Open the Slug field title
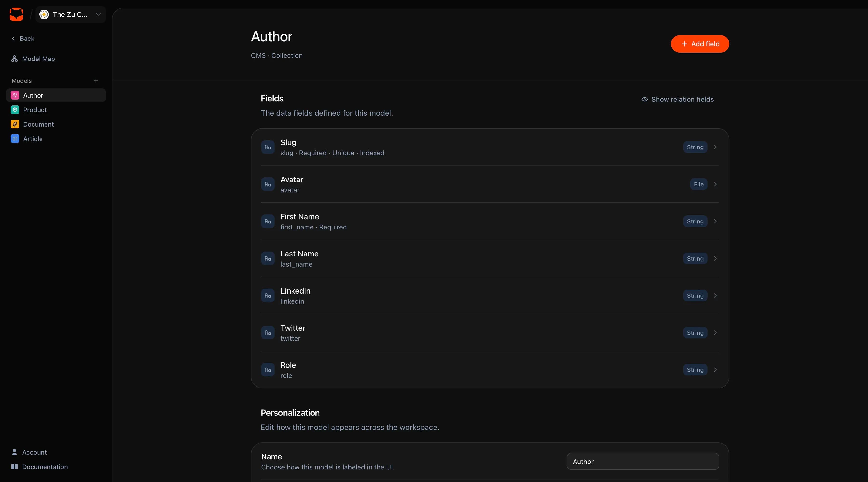 288,142
